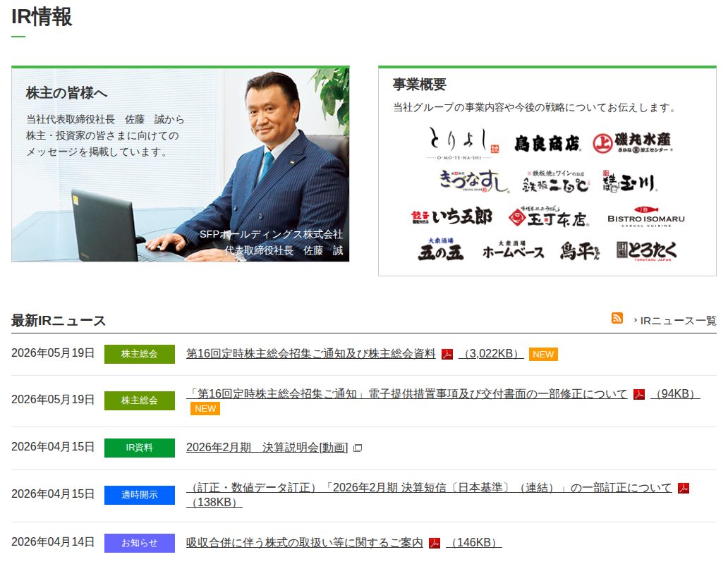Image resolution: width=728 pixels, height=564 pixels.
Task: Click the 最新IRニュース section heading
Action: (59, 321)
